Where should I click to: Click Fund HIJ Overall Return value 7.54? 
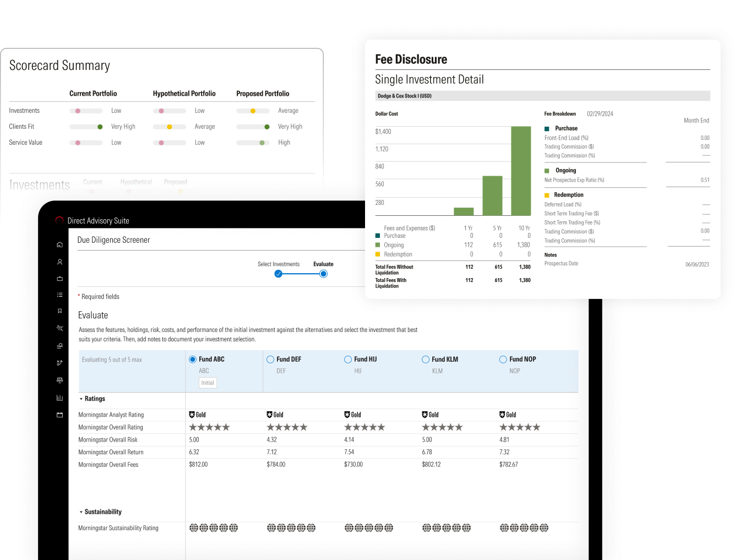(349, 452)
